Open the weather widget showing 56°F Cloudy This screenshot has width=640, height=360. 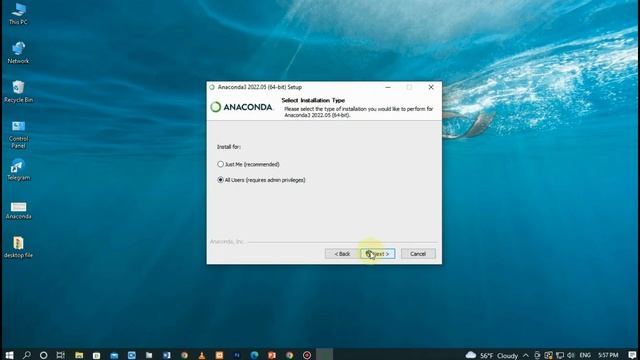[492, 355]
